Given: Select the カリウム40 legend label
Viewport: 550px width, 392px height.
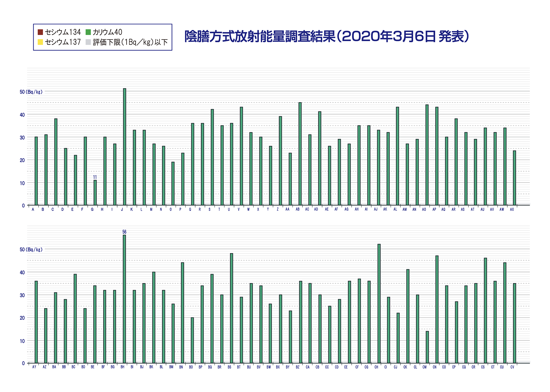Looking at the screenshot, I should (107, 32).
